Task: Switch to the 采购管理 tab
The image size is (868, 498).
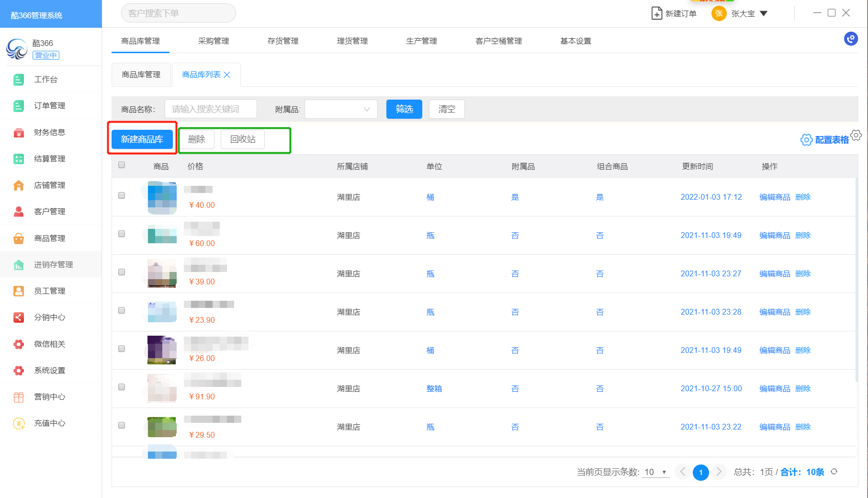Action: [x=214, y=41]
